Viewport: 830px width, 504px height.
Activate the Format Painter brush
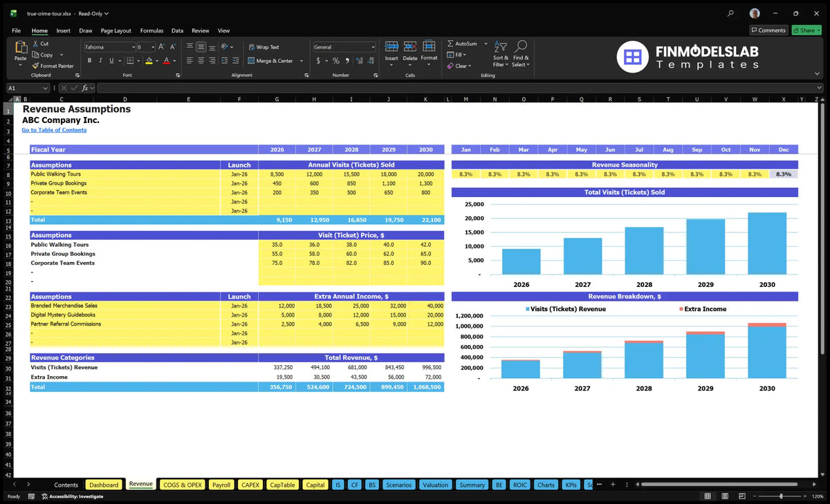[35, 66]
